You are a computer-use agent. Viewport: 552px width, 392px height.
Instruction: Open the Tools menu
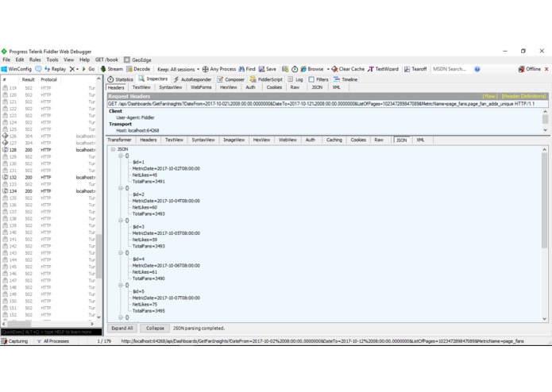pyautogui.click(x=52, y=60)
